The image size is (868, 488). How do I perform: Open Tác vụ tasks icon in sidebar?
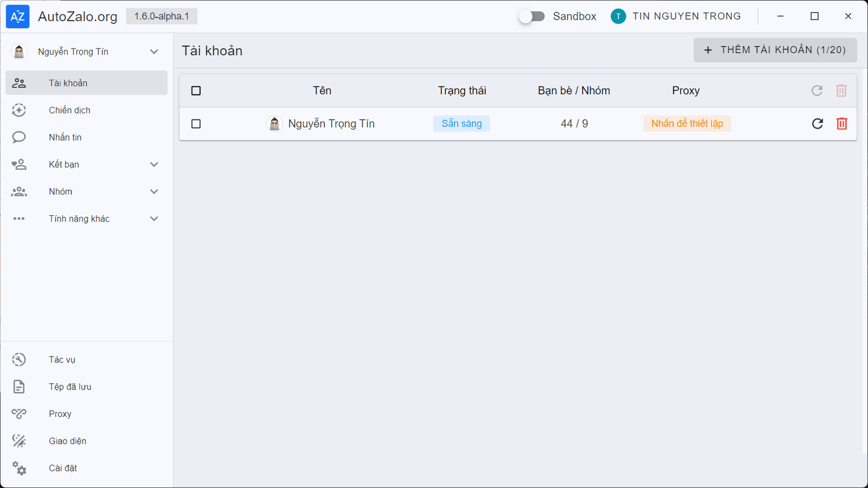[19, 360]
